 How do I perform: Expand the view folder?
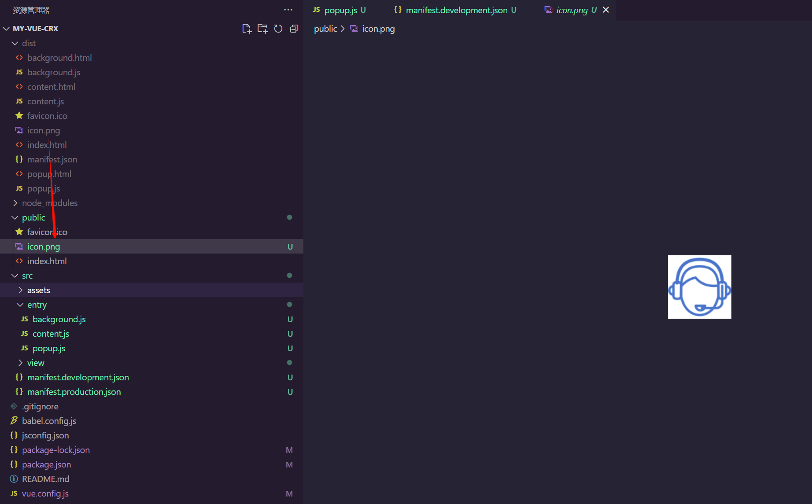(20, 363)
